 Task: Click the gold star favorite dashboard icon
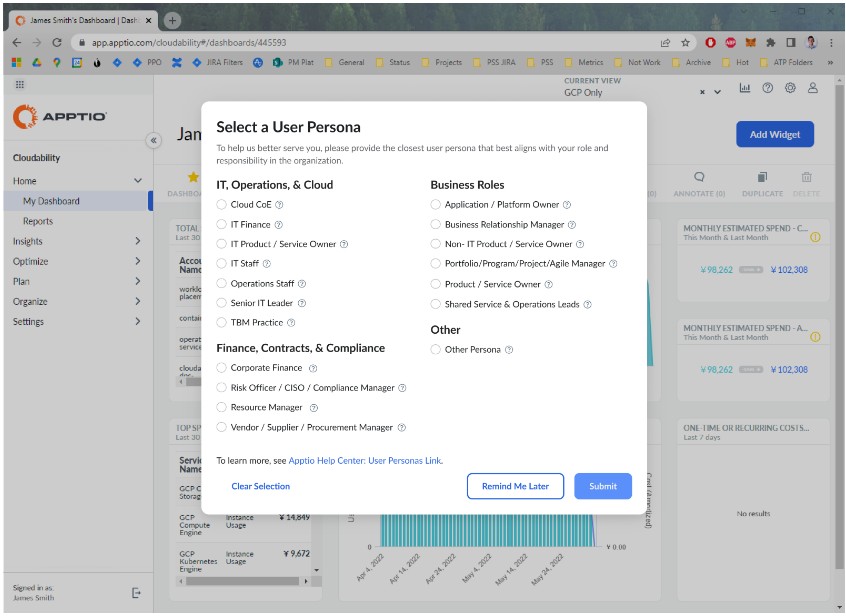click(193, 177)
